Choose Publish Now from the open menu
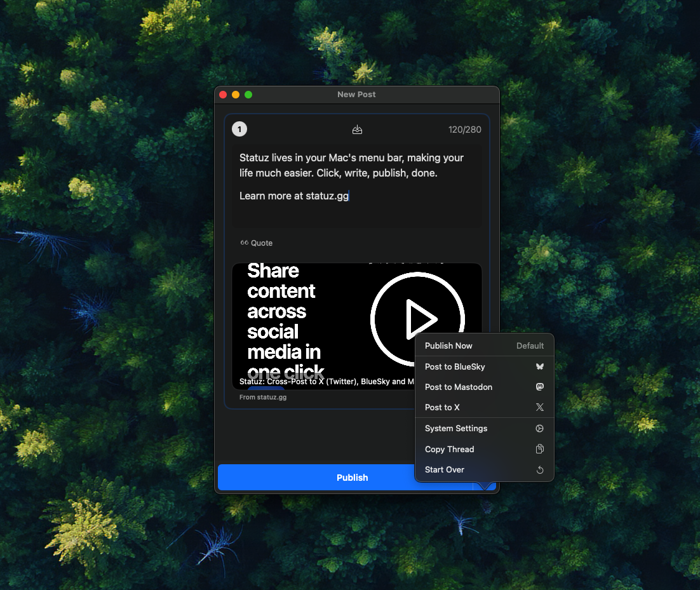The width and height of the screenshot is (700, 590). [448, 345]
